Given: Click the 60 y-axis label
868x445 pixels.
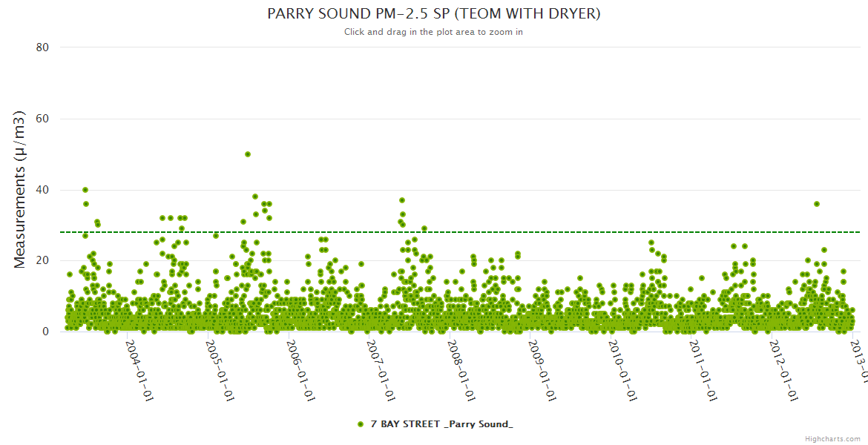Looking at the screenshot, I should point(42,119).
